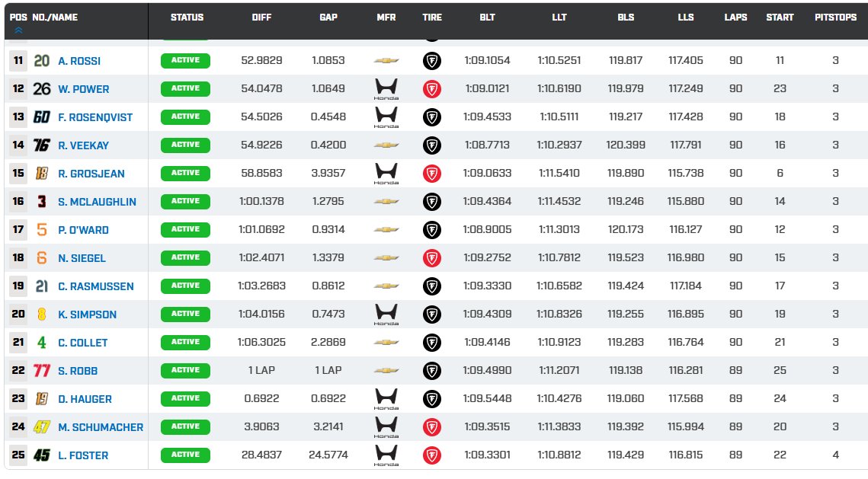Click the car number 26 badge for W. Power
The height and width of the screenshot is (479, 868).
[x=42, y=89]
